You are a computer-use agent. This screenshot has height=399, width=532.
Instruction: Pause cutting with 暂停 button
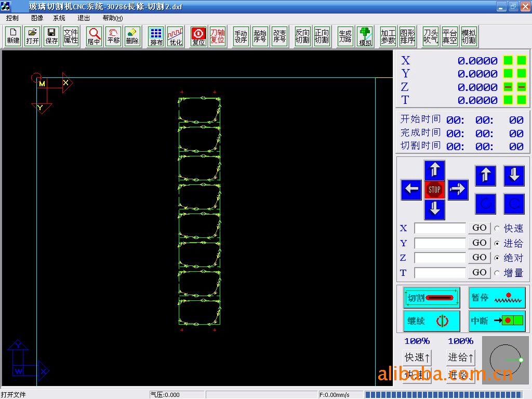coord(497,298)
